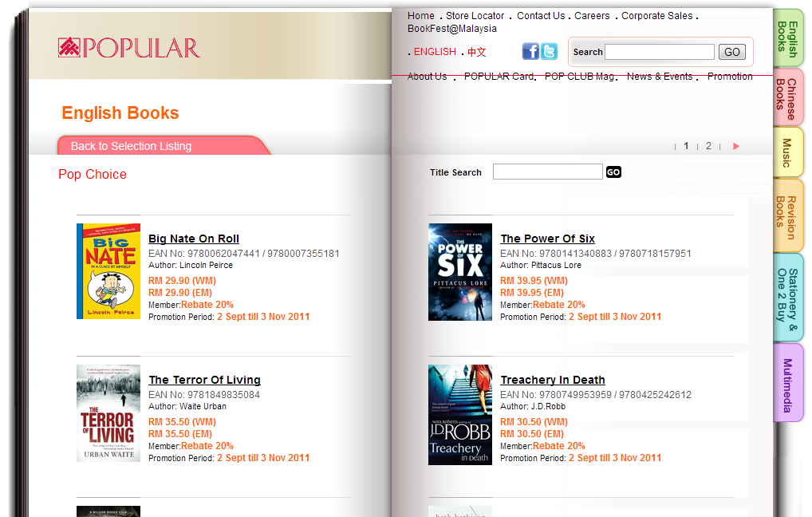812x517 pixels.
Task: Open POPULAR Card menu item
Action: point(499,76)
